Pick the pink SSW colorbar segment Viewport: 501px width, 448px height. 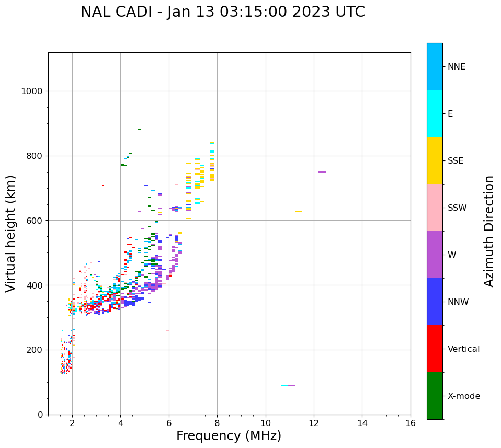coord(435,208)
